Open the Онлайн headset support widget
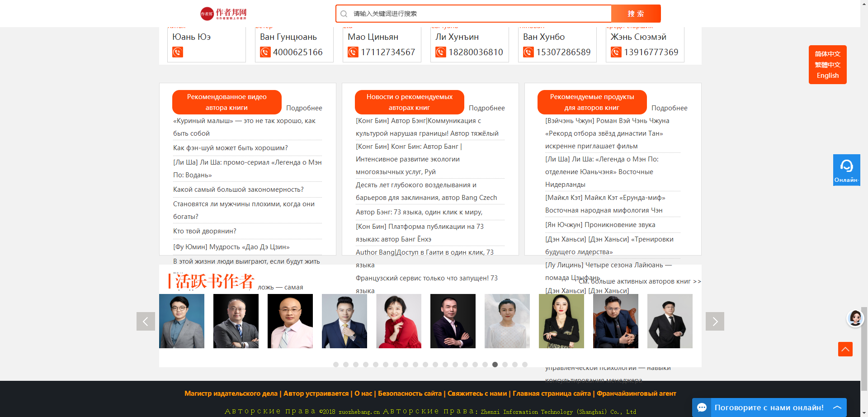The width and height of the screenshot is (868, 417). [x=846, y=170]
